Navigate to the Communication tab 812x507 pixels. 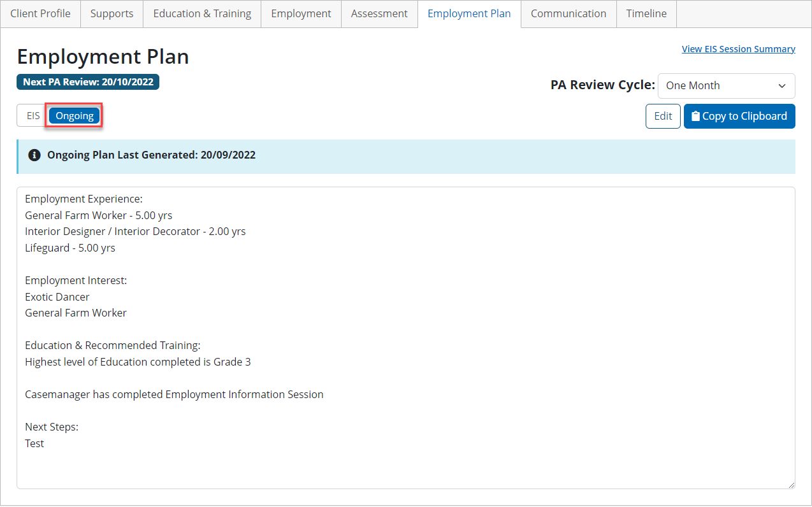click(x=569, y=13)
